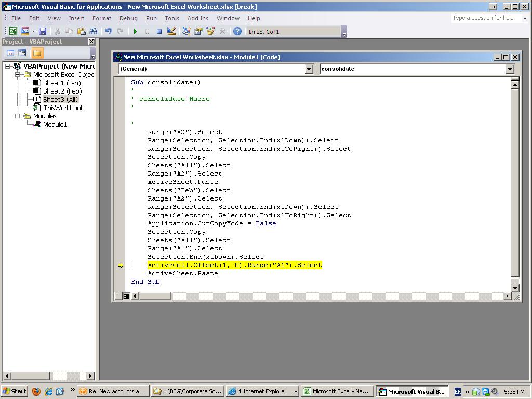This screenshot has height=399, width=532.
Task: Open 4 Internet Explorer taskbar group
Action: click(x=262, y=392)
